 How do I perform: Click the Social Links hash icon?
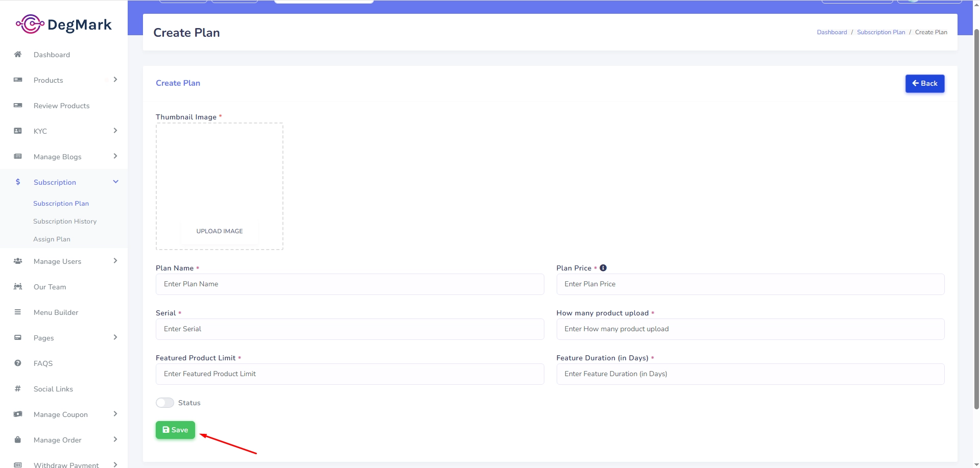pos(18,388)
